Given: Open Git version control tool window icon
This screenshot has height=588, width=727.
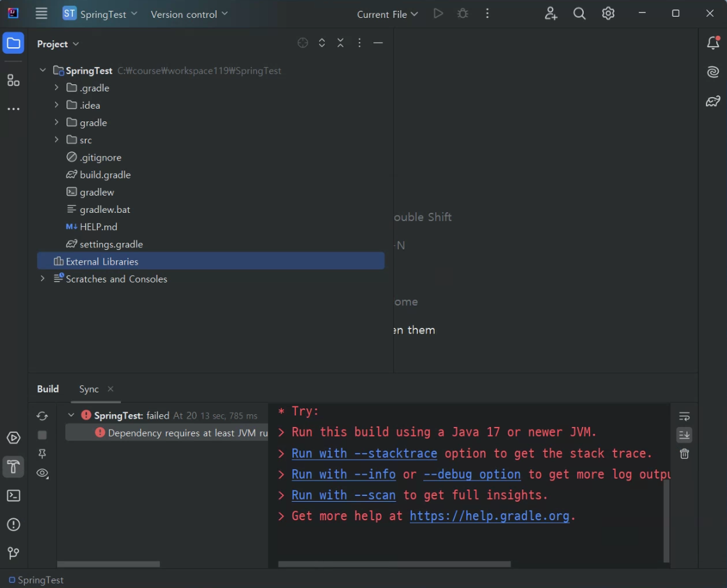Looking at the screenshot, I should [x=13, y=553].
